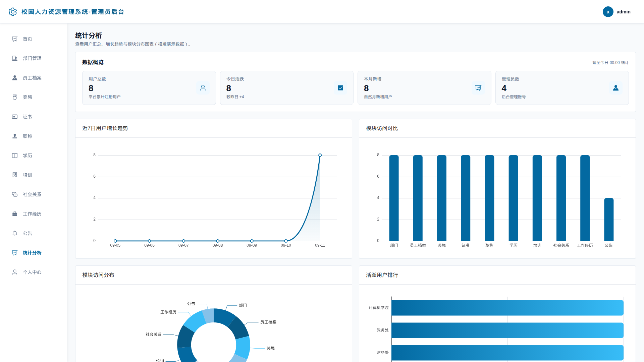Go to 培训 sidebar link

click(x=34, y=175)
